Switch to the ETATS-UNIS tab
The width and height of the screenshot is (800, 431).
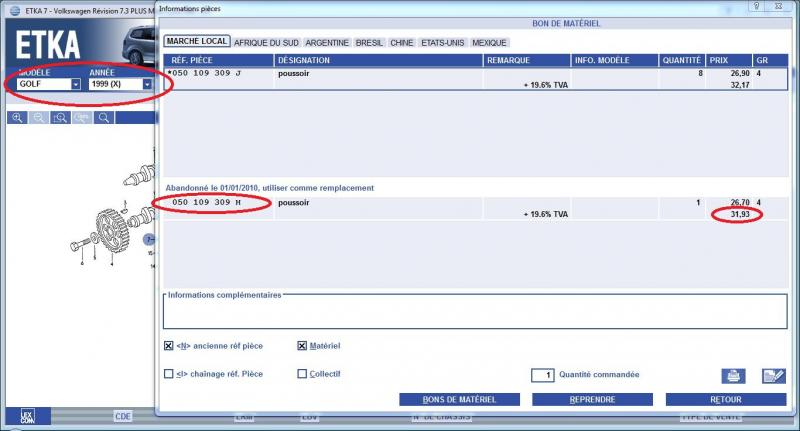point(443,43)
